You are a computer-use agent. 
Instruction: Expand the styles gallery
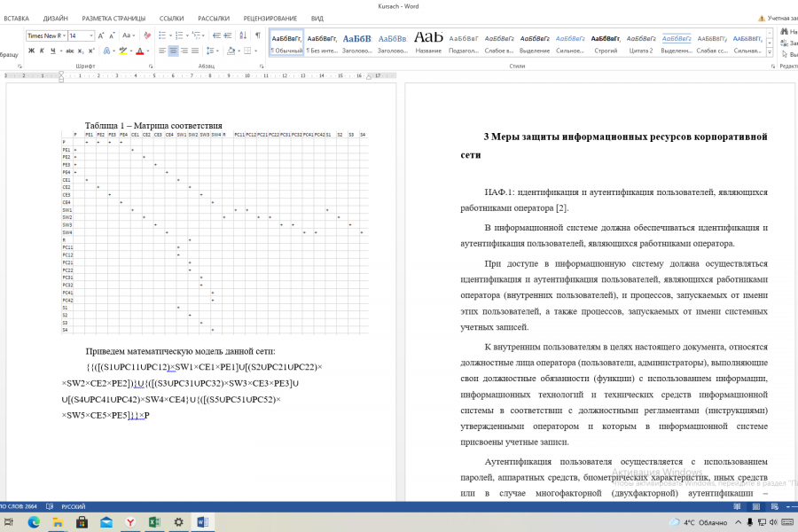point(770,52)
